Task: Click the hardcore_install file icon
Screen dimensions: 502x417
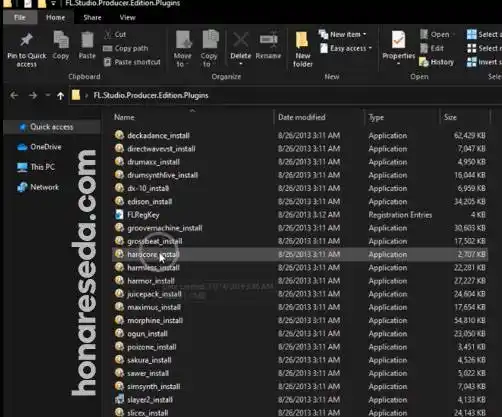Action: [x=119, y=254]
